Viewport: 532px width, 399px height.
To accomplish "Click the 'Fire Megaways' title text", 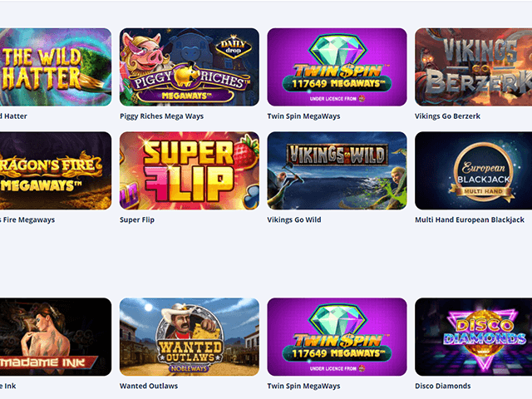I will point(29,219).
